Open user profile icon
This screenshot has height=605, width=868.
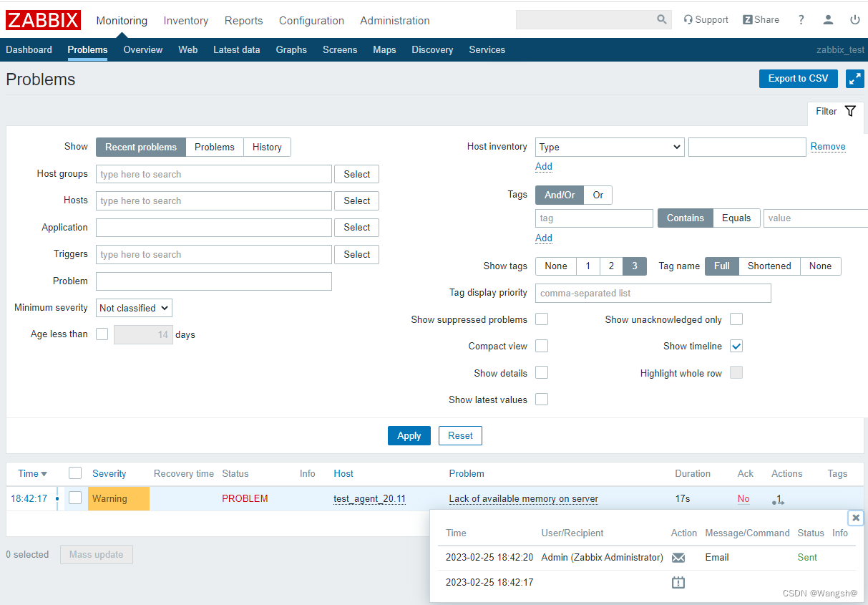click(828, 20)
